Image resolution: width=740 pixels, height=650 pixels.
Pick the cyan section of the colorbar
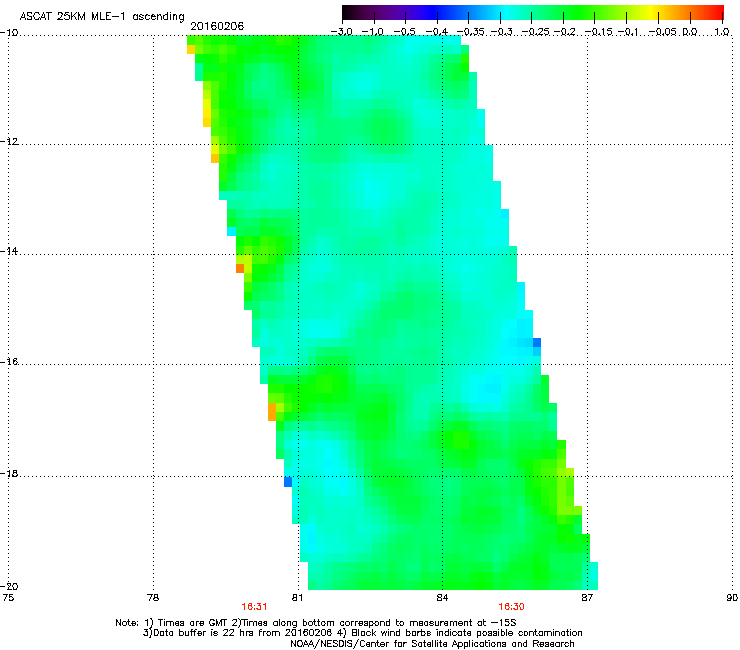point(506,12)
